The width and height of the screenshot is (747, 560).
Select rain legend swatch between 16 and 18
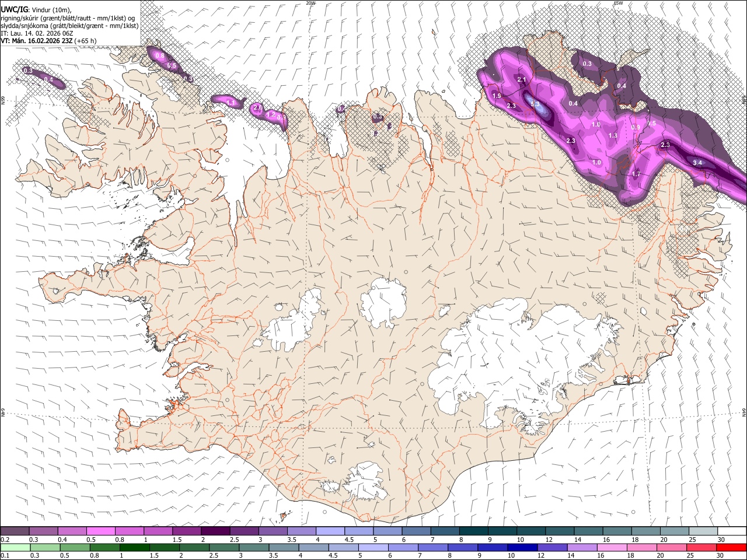(x=611, y=547)
